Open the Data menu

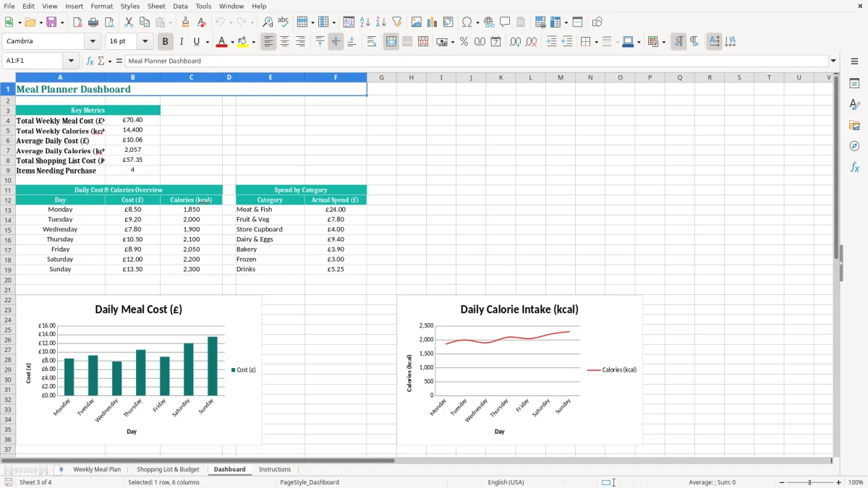pyautogui.click(x=180, y=6)
